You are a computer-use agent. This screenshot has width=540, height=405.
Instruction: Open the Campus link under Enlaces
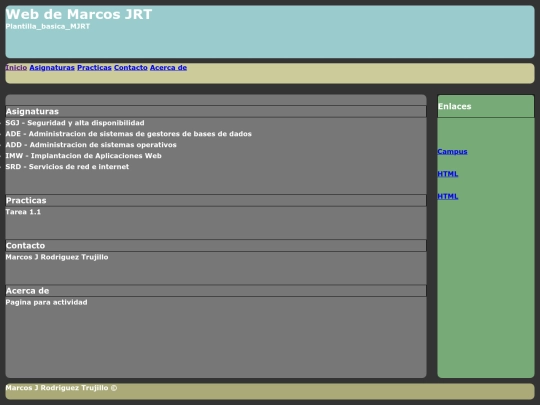452,152
